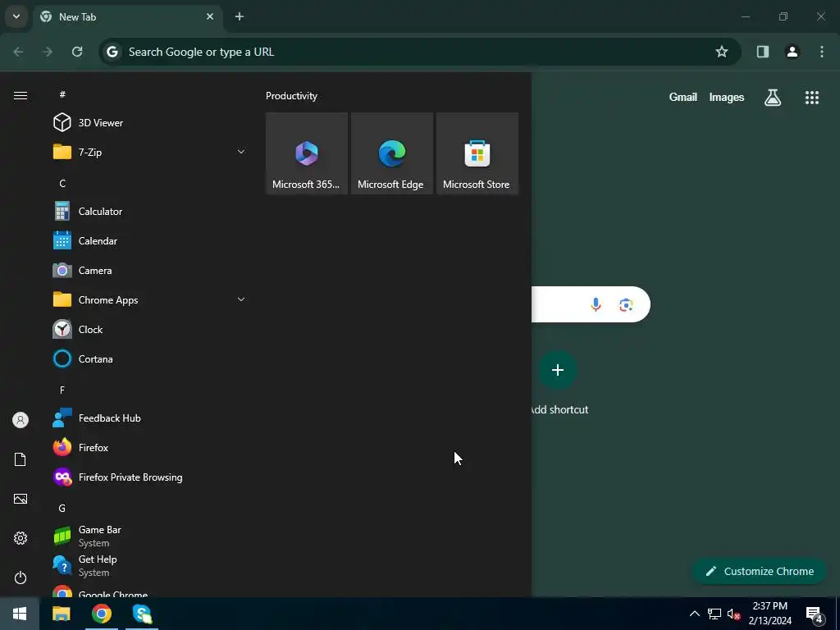840x630 pixels.
Task: Focus the Chrome address bar
Action: coord(420,52)
